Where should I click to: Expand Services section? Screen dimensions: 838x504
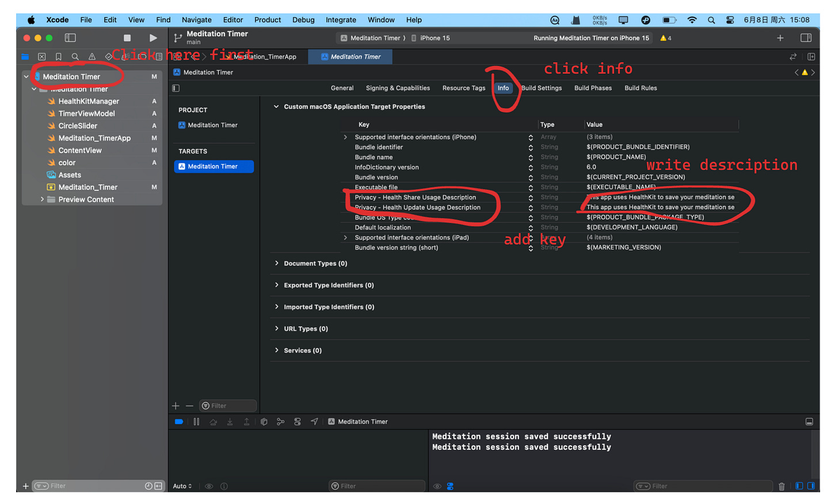(x=277, y=350)
